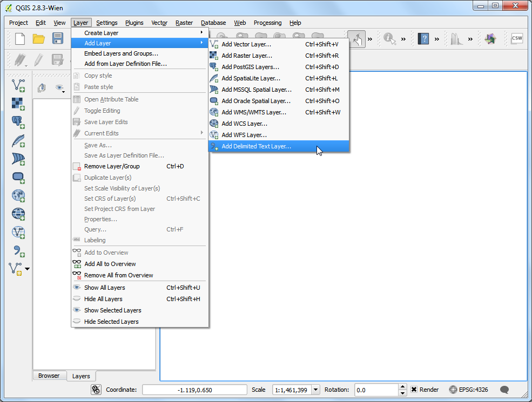
Task: Expand hidden tools after Identify Features icon
Action: [x=403, y=39]
